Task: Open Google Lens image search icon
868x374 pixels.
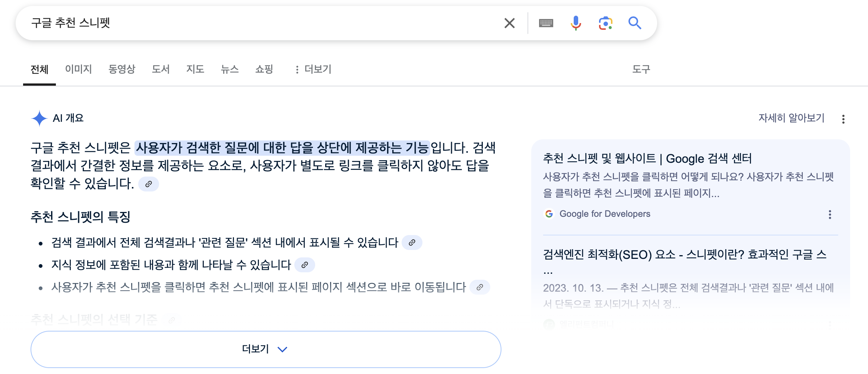Action: (605, 23)
